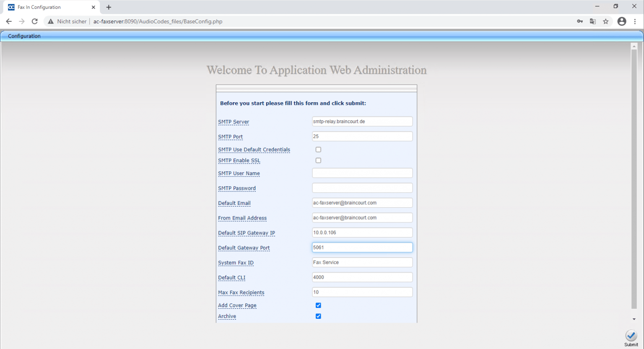Click the bookmark star icon
This screenshot has width=644, height=349.
[x=606, y=21]
